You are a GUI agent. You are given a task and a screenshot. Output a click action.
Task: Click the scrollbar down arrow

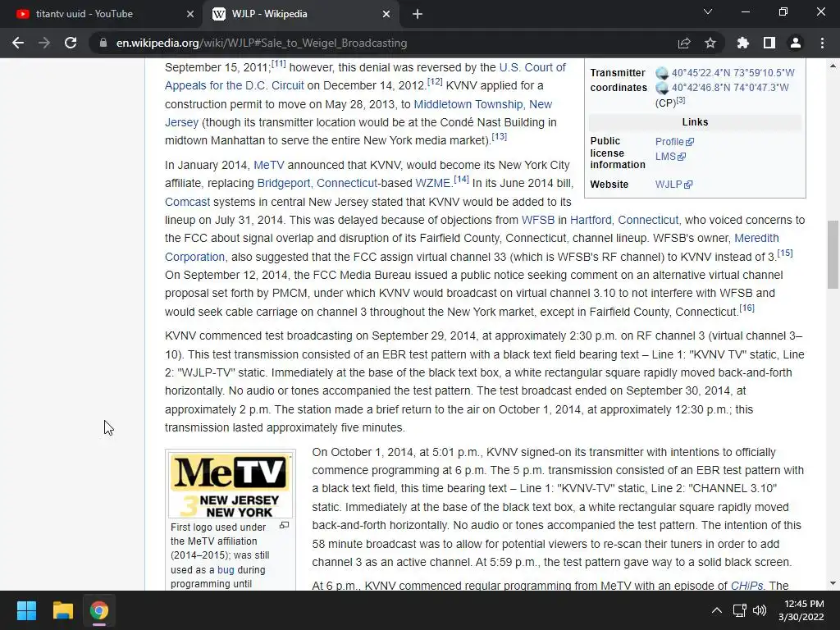click(x=833, y=583)
